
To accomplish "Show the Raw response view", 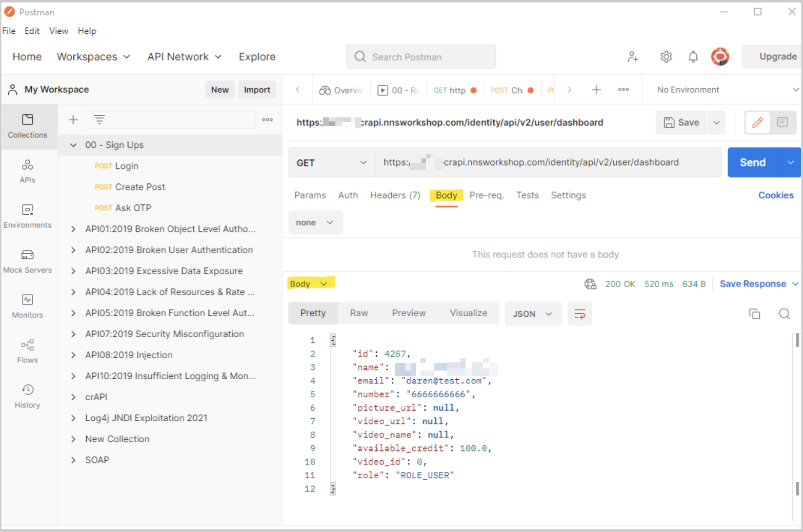I will 359,313.
